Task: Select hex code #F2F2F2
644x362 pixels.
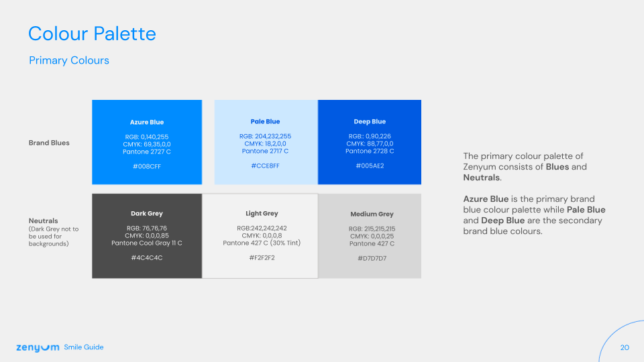Action: [x=262, y=257]
